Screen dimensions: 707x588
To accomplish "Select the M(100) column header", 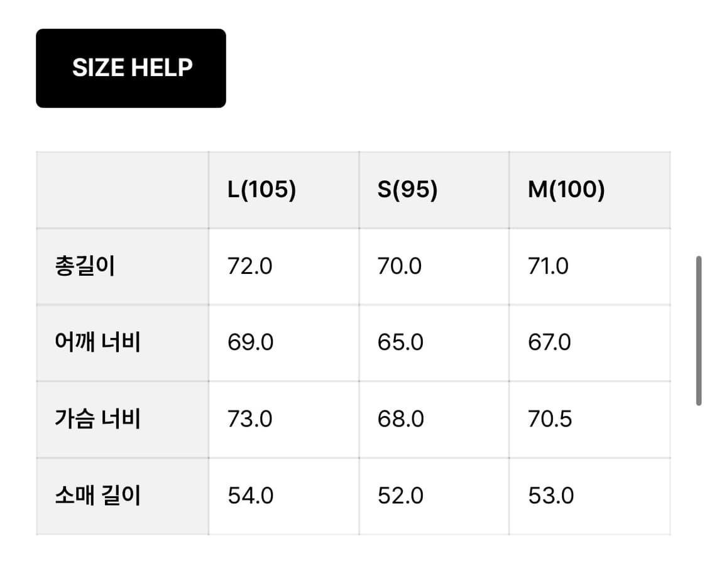I will (565, 188).
